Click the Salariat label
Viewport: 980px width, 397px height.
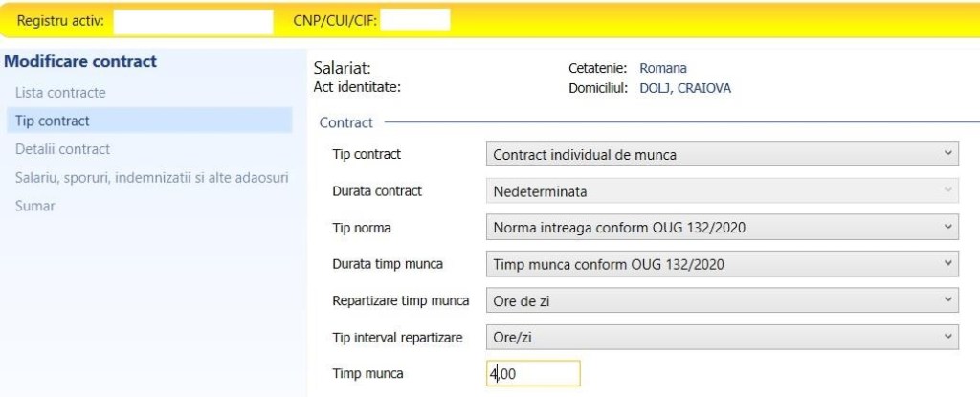pyautogui.click(x=342, y=68)
